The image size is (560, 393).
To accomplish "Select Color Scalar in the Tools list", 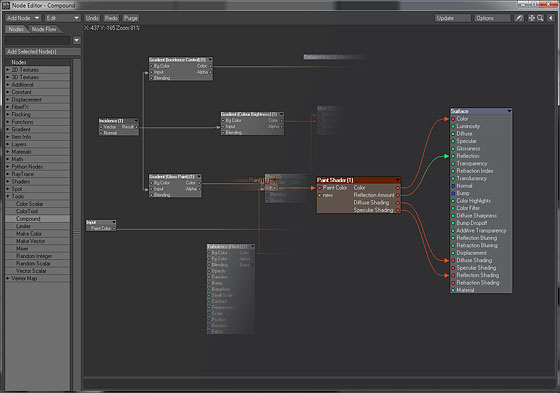I will point(38,204).
